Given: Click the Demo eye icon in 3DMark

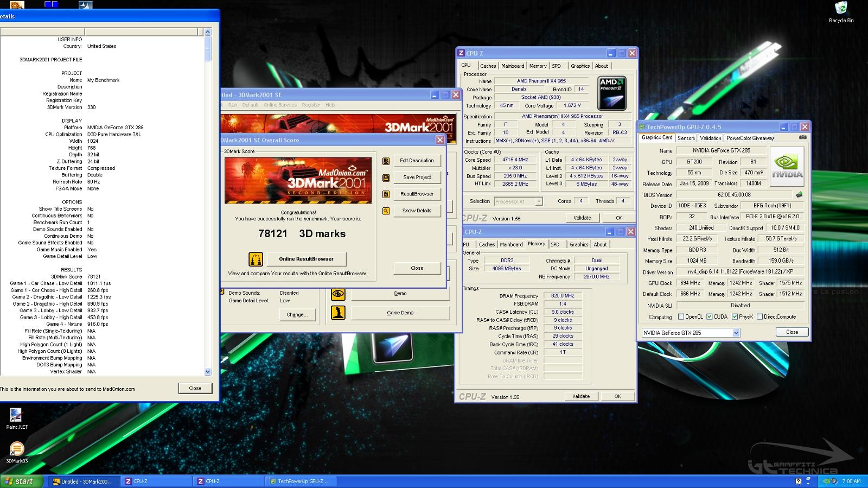Looking at the screenshot, I should pos(338,294).
